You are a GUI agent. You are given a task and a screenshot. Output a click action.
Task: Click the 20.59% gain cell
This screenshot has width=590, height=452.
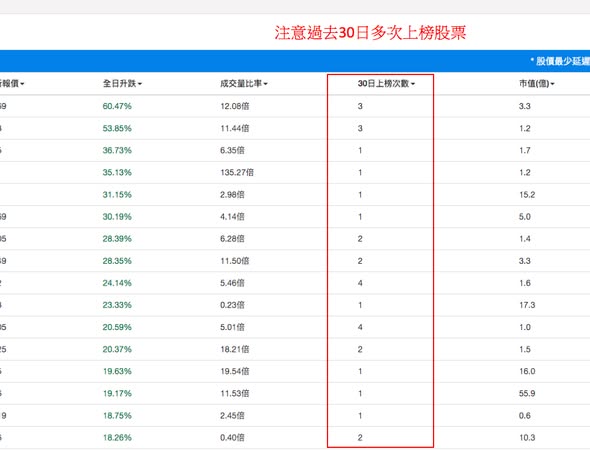117,327
